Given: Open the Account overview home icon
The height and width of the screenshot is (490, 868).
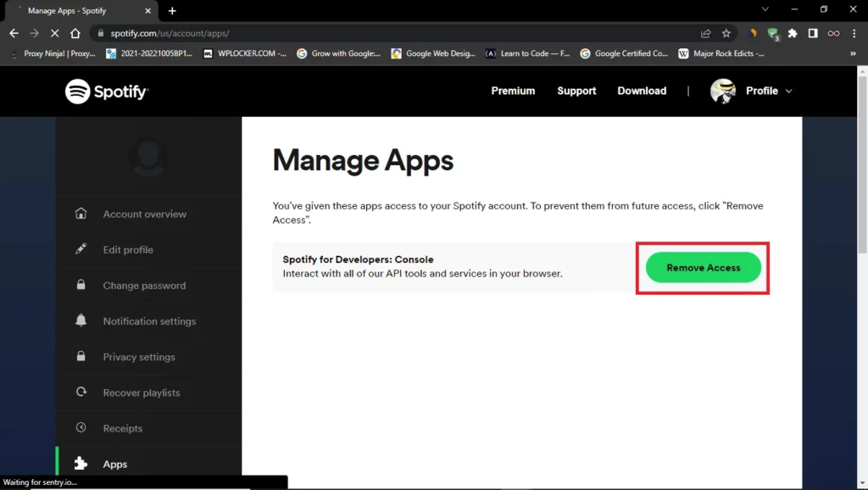Looking at the screenshot, I should click(81, 213).
